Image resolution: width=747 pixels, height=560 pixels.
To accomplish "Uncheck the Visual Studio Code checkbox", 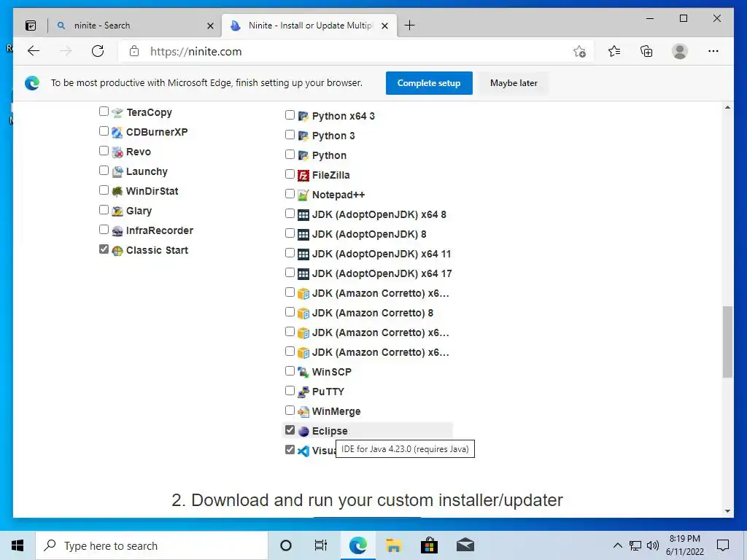I will 290,449.
